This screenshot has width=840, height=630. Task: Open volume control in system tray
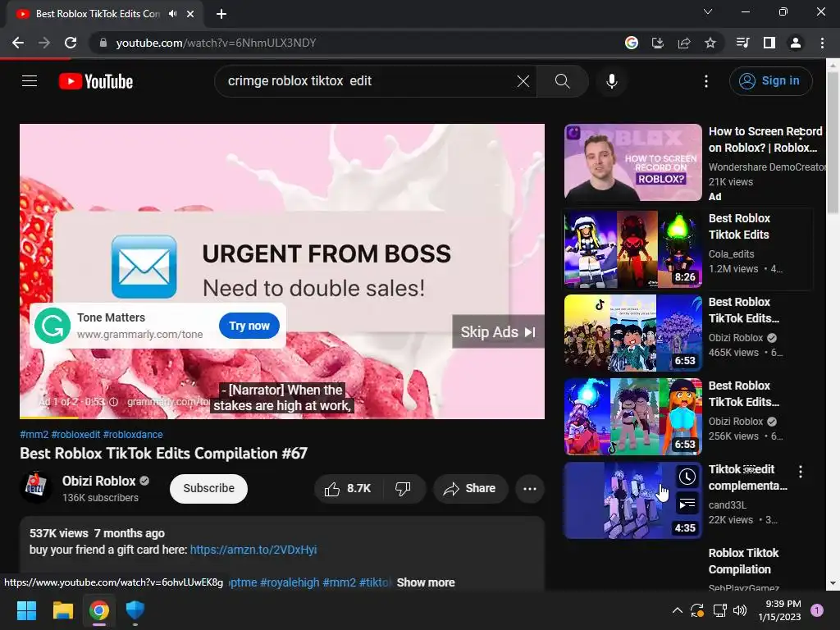coord(740,610)
